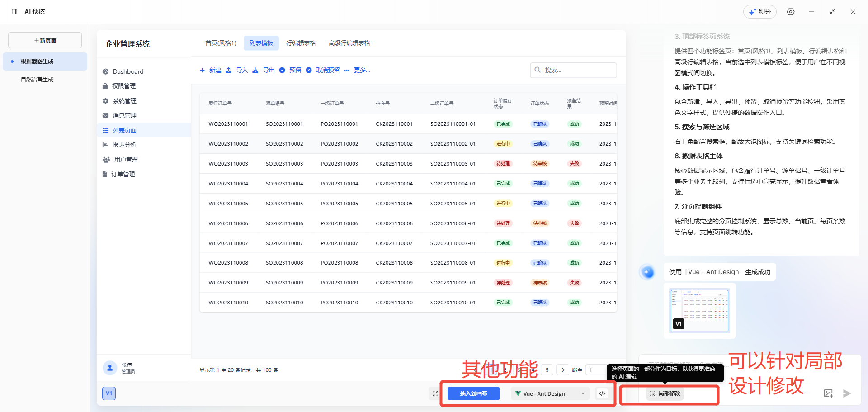The height and width of the screenshot is (412, 868).
Task: Click the 新页面 button
Action: [45, 40]
